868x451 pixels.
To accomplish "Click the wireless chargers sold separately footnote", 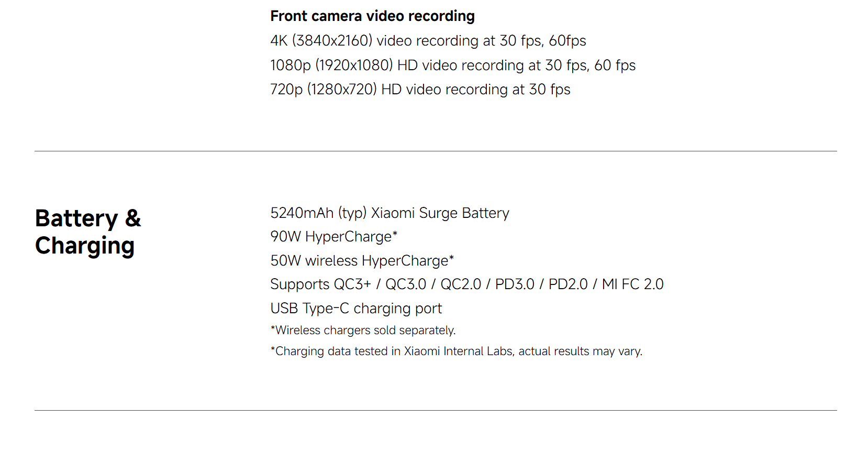I will tap(363, 331).
